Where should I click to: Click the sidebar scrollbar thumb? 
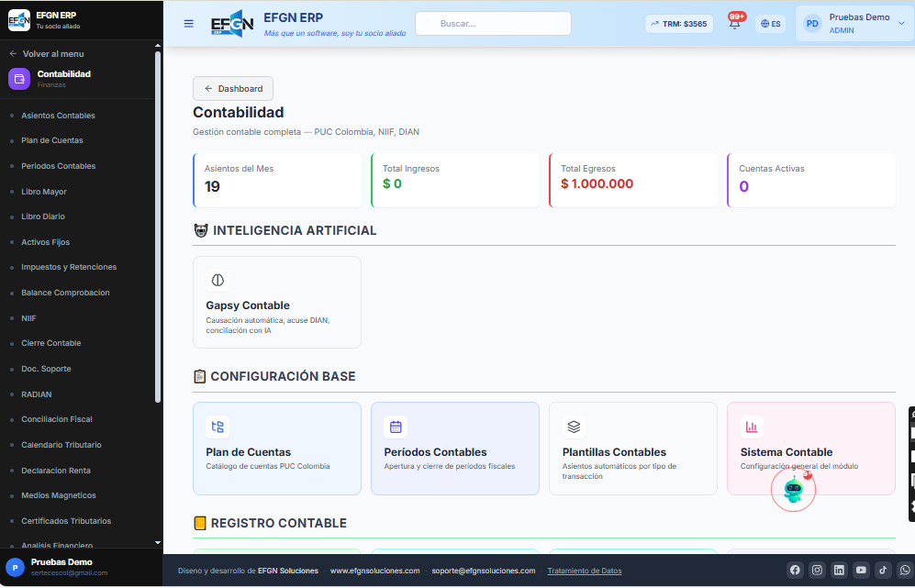tap(158, 227)
